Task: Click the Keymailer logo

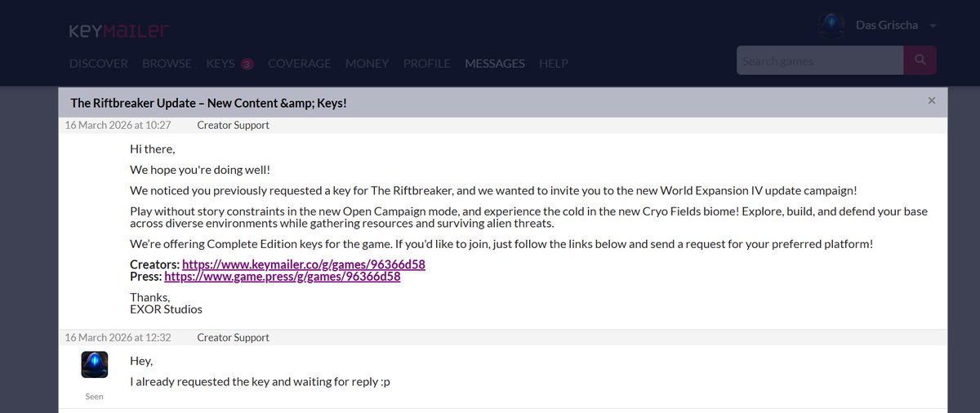Action: [x=119, y=31]
